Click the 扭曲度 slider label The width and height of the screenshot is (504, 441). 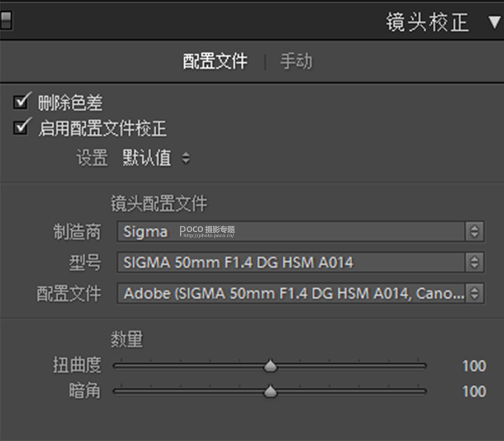point(77,365)
